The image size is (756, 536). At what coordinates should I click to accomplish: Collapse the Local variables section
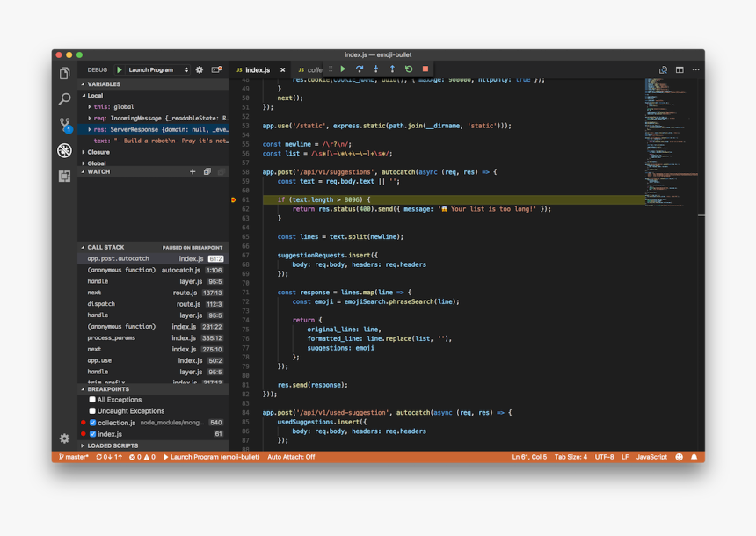point(86,94)
